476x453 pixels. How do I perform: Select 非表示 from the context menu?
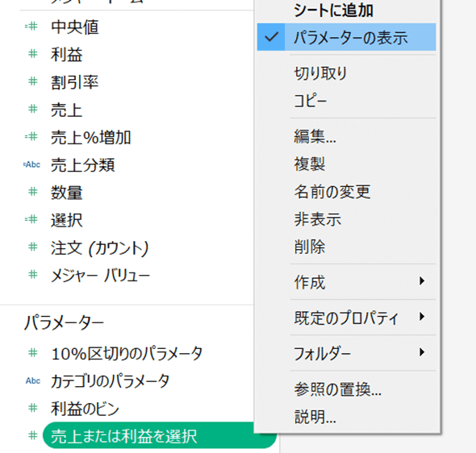tap(317, 219)
